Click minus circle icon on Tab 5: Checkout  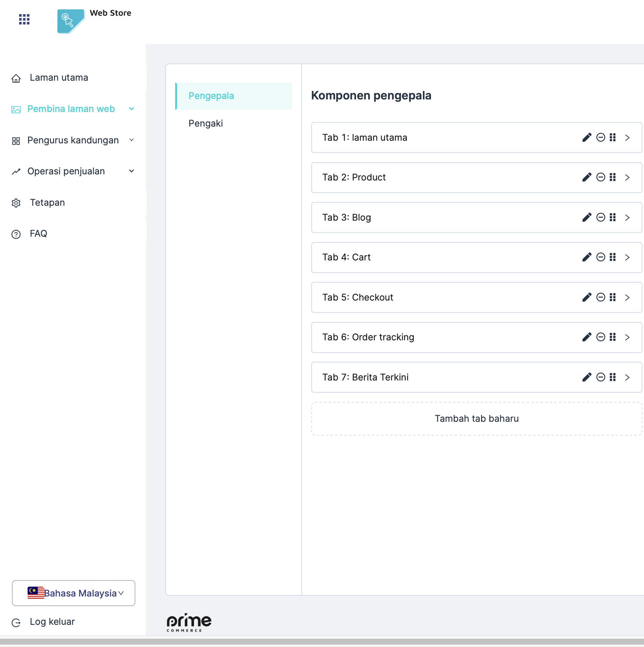point(601,297)
